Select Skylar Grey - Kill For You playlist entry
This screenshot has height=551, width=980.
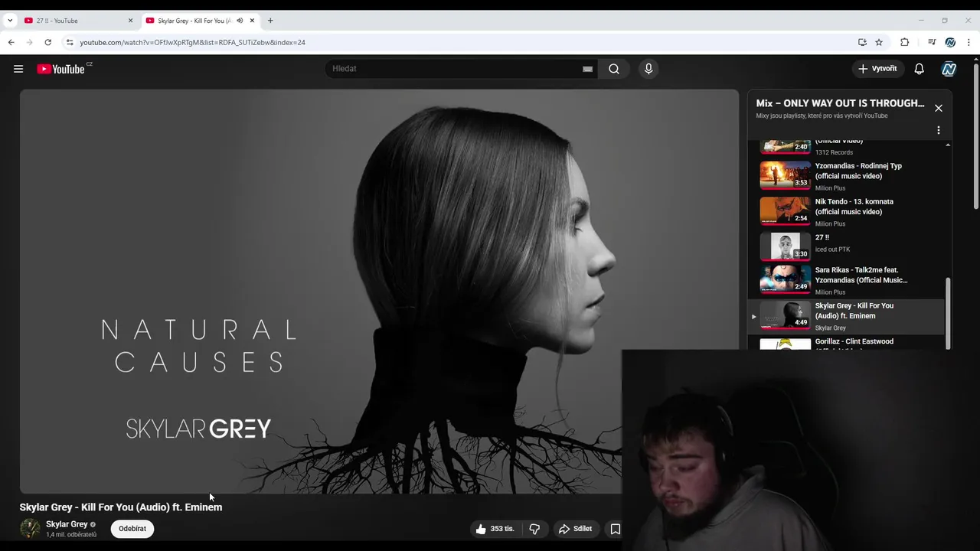pyautogui.click(x=847, y=316)
